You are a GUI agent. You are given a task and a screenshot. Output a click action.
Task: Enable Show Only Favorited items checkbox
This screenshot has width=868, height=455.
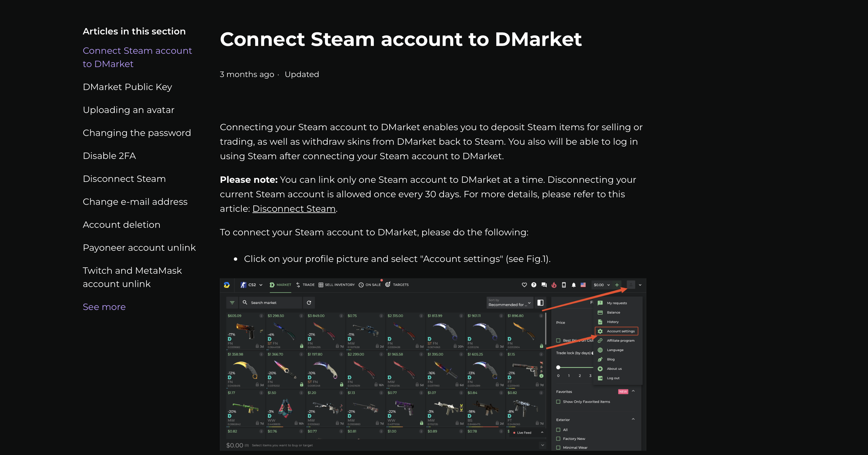tap(558, 402)
